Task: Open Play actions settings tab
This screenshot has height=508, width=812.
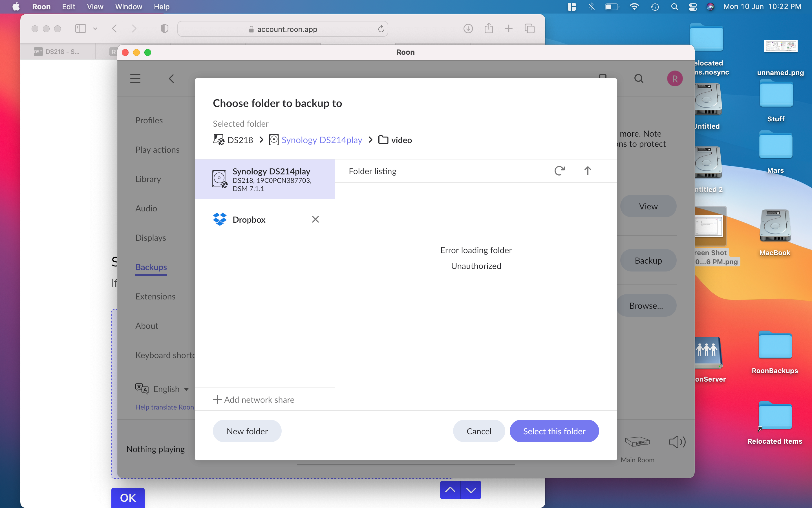Action: [x=157, y=150]
